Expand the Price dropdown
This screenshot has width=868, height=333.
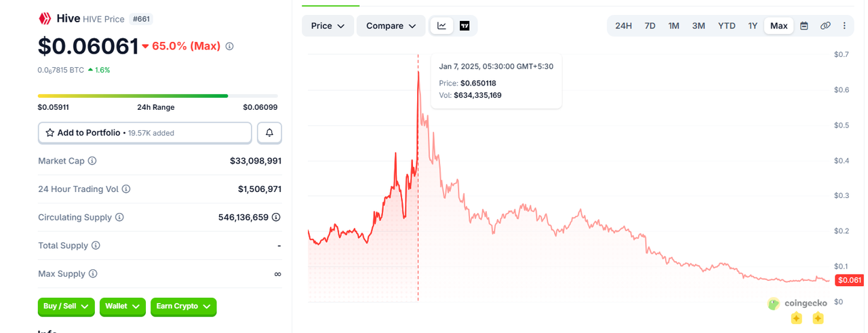(328, 26)
